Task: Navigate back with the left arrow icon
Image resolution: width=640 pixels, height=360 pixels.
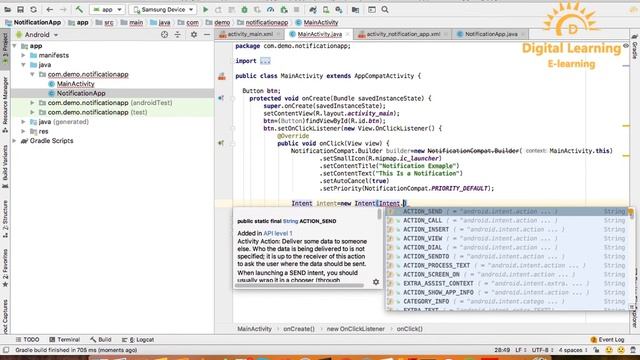Action: pos(49,9)
